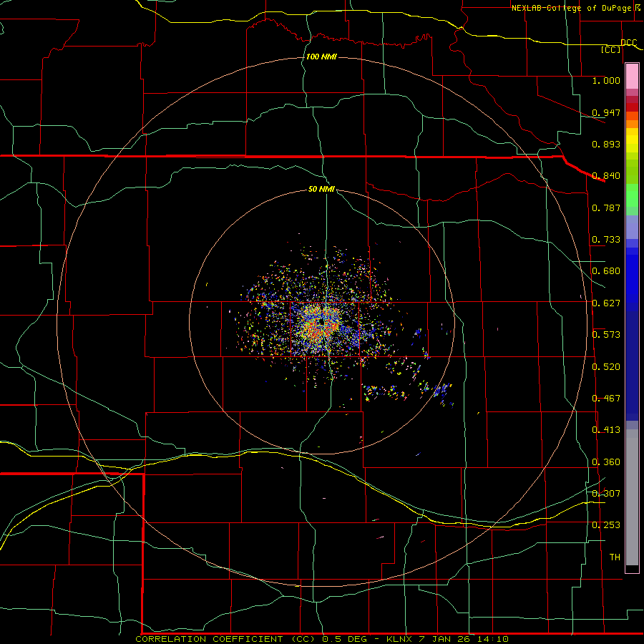Click the 0.253 value on the color scale
The image size is (644, 644).
click(606, 525)
